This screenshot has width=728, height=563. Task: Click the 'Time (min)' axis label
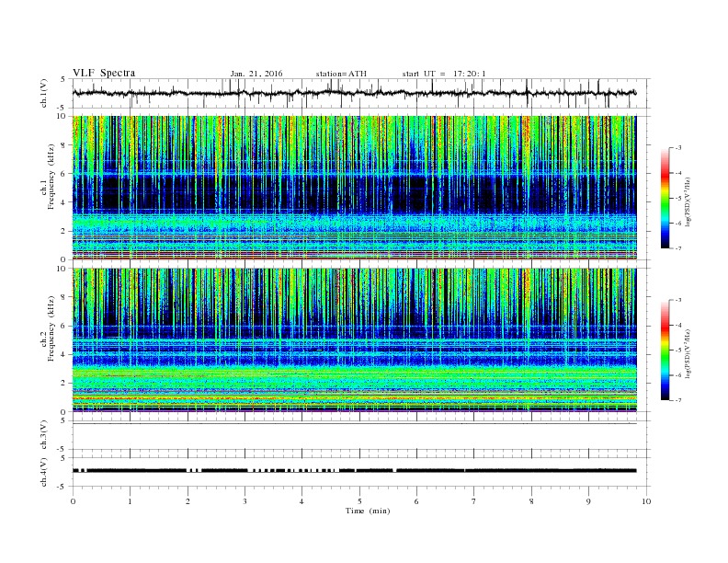[x=368, y=511]
